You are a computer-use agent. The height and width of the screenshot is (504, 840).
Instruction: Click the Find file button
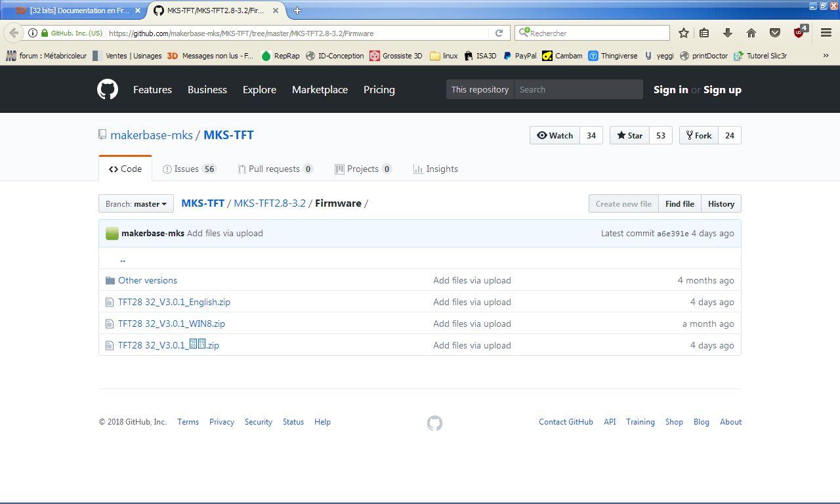[x=679, y=203]
